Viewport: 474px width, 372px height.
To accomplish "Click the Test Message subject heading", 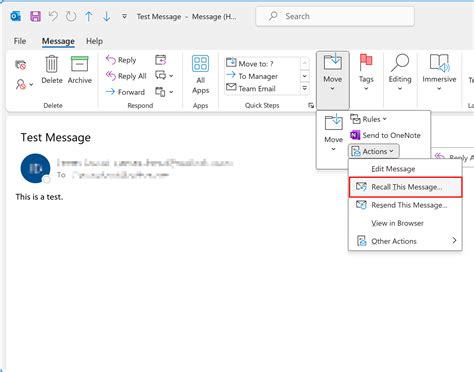I will click(56, 137).
